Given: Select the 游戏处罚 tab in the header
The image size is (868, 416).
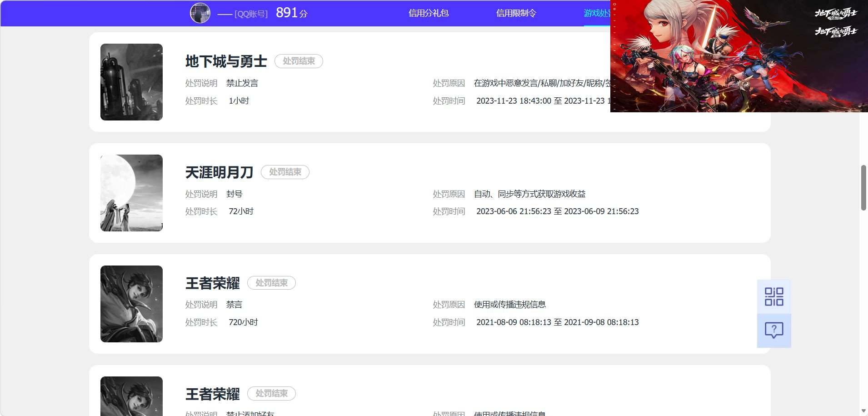Looking at the screenshot, I should [x=597, y=13].
